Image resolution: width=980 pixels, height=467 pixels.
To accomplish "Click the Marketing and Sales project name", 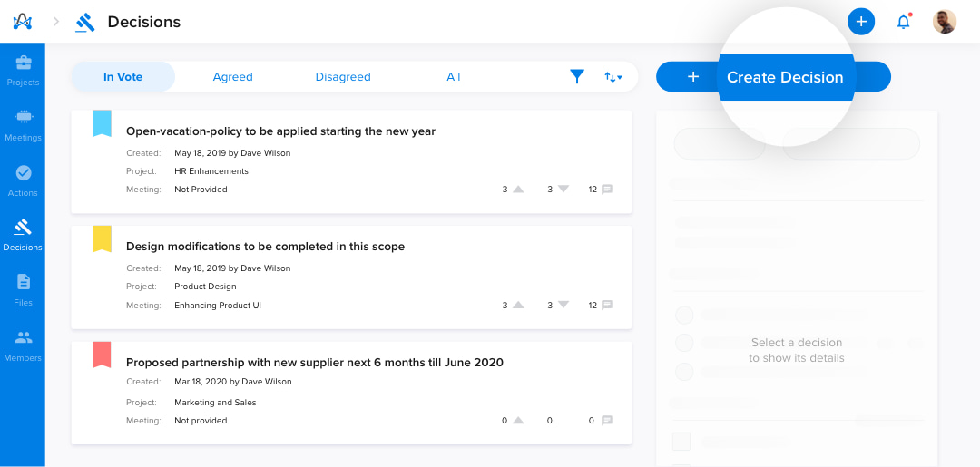I will point(216,403).
